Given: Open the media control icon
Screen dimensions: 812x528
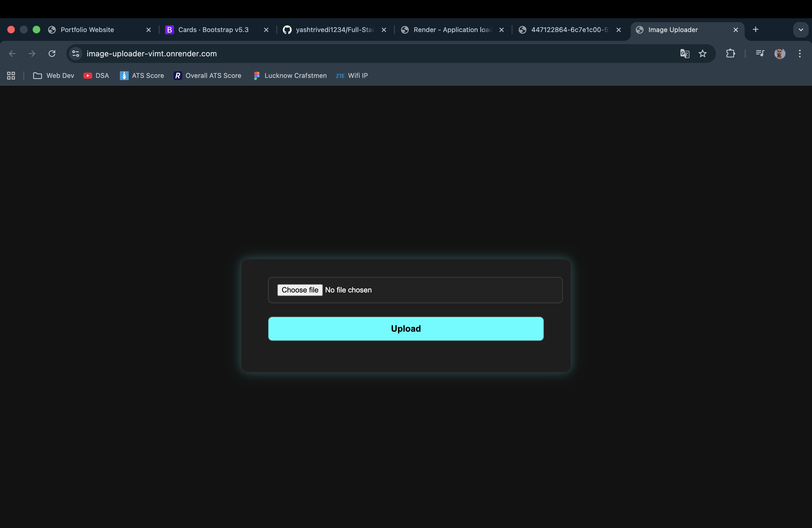Looking at the screenshot, I should coord(760,54).
